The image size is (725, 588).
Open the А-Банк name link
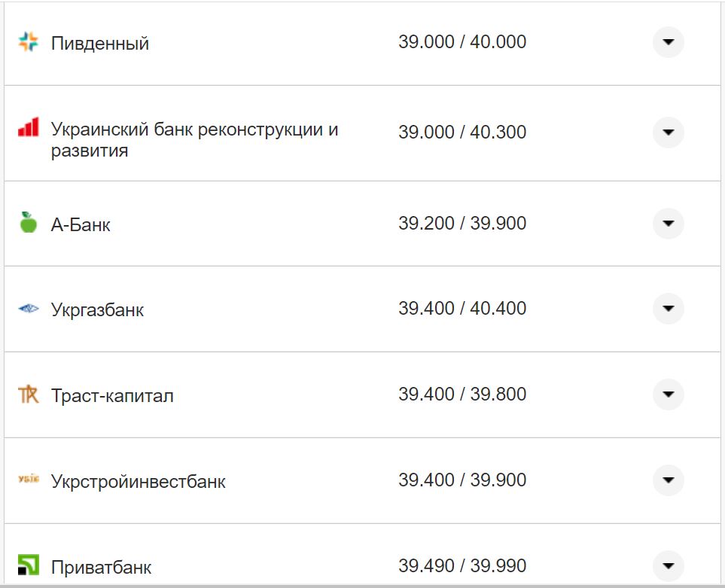81,224
